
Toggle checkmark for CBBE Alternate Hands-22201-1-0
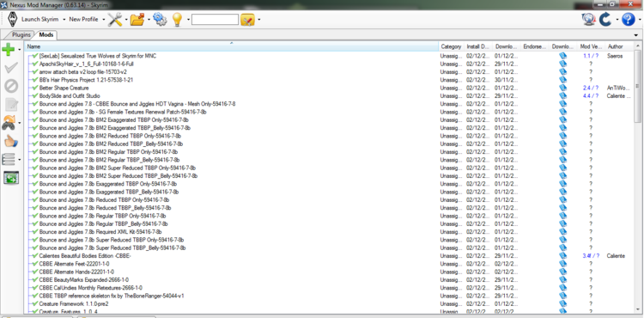pos(35,272)
